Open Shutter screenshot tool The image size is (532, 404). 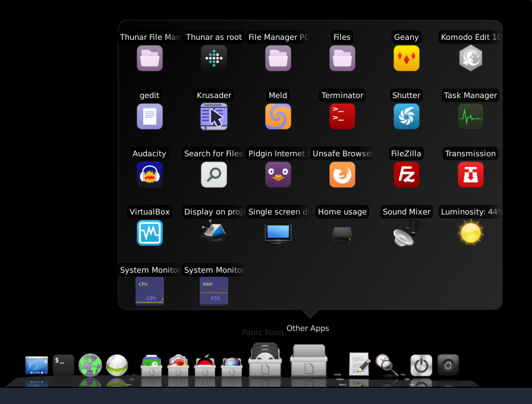(x=407, y=116)
